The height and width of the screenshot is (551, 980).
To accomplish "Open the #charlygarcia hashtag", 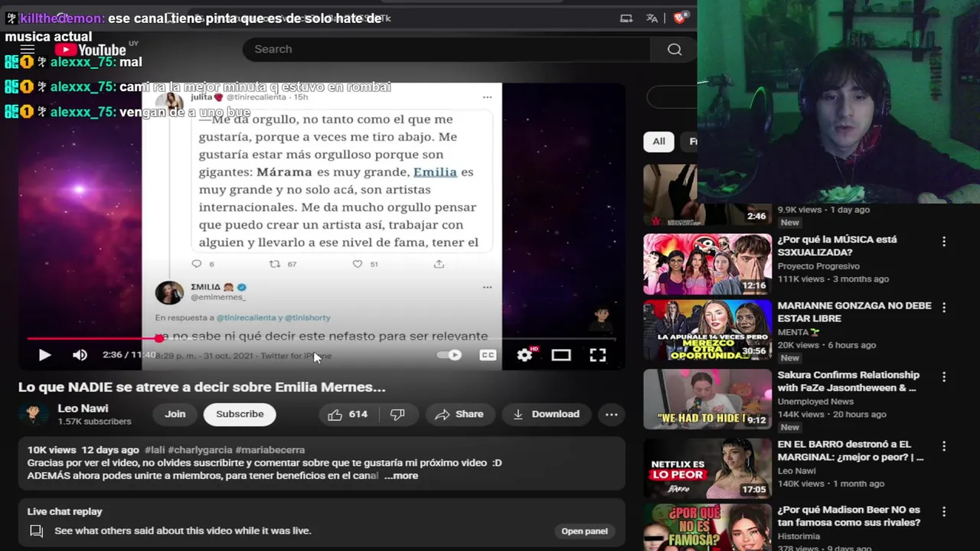I will click(200, 450).
